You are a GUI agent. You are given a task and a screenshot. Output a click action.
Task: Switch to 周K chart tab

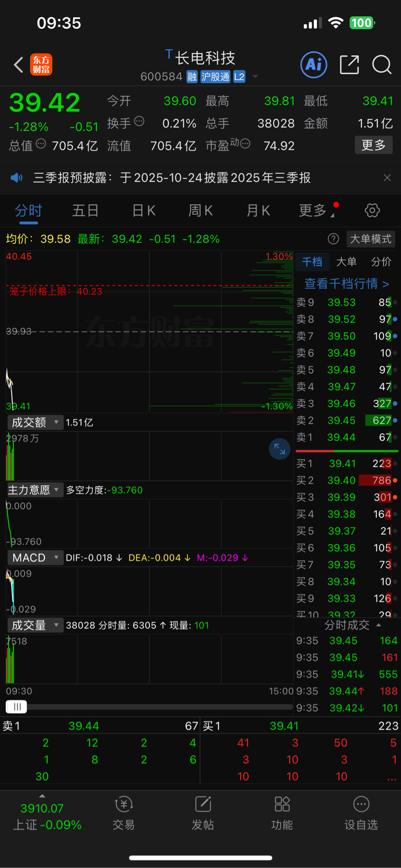point(200,210)
